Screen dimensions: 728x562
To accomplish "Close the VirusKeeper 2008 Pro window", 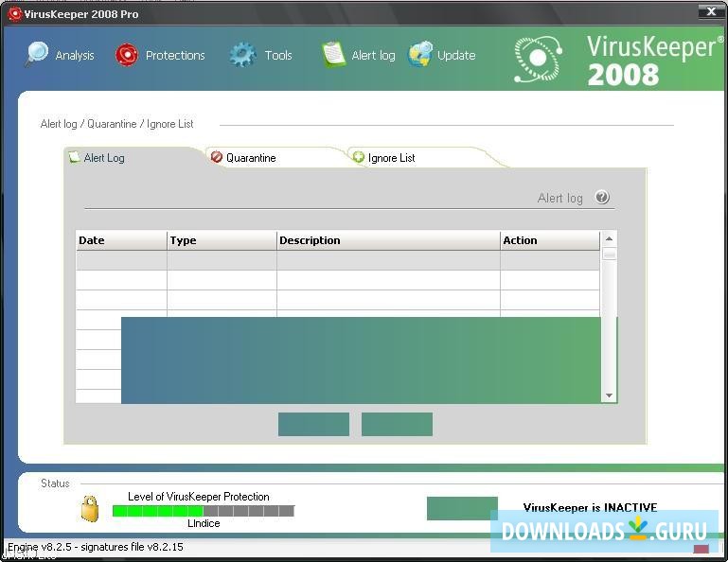I will 710,12.
